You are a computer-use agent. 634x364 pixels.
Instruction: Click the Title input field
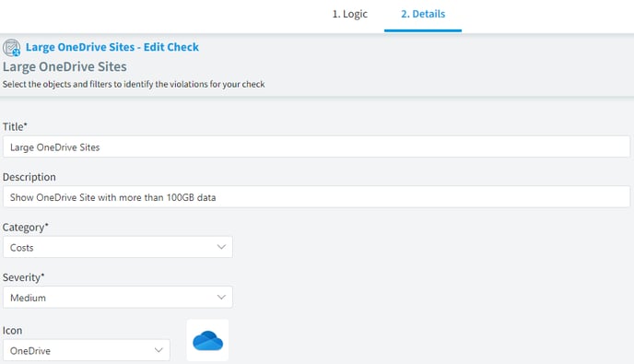tap(316, 147)
